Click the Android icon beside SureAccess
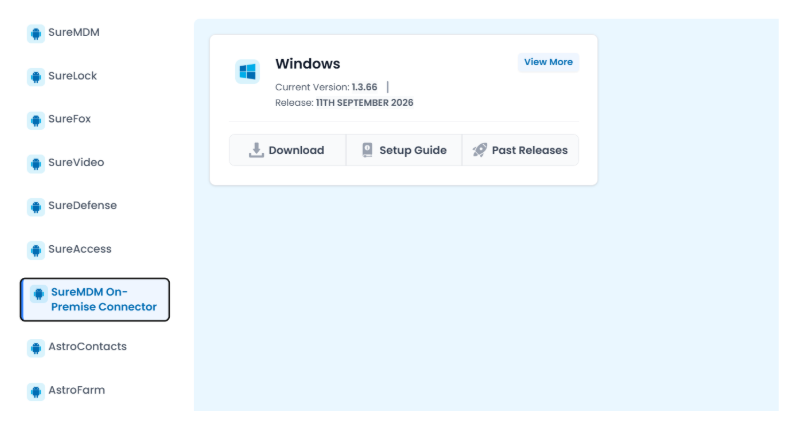The width and height of the screenshot is (792, 421). (35, 250)
